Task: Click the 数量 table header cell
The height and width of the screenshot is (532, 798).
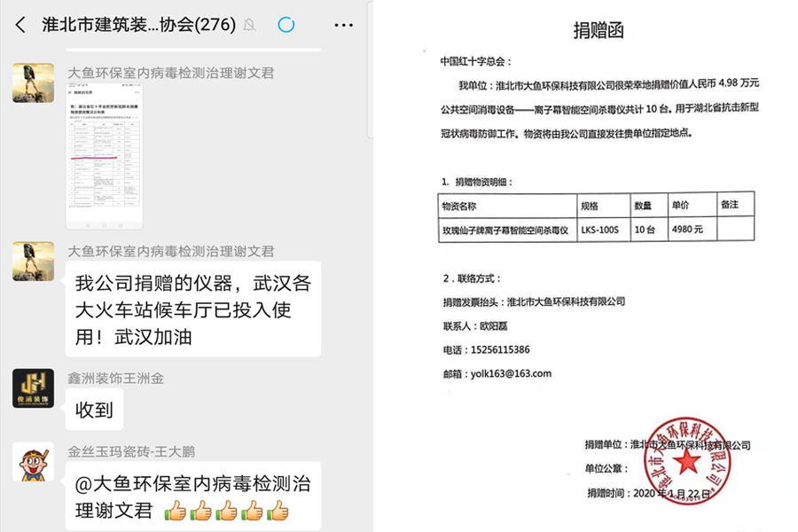Action: pyautogui.click(x=649, y=207)
